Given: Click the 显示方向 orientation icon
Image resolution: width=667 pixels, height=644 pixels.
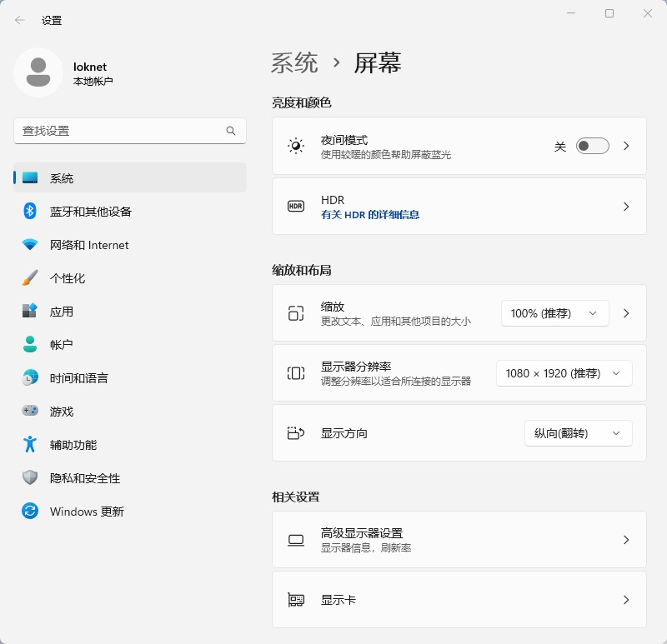Looking at the screenshot, I should click(296, 433).
